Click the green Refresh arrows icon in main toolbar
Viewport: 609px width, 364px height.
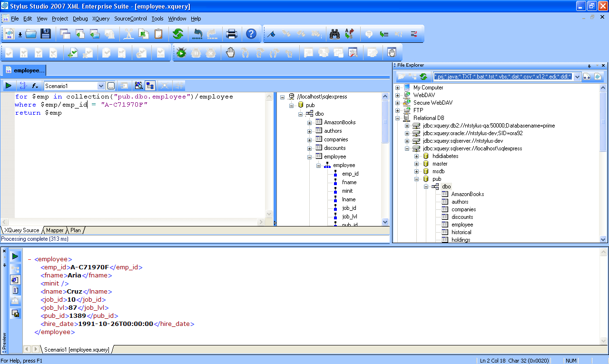178,34
